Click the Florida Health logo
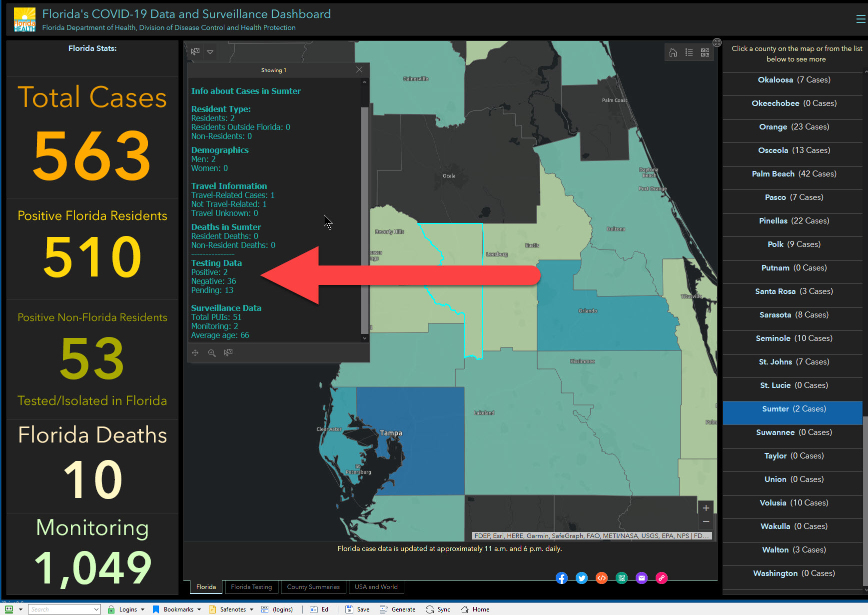868x615 pixels. coord(24,19)
